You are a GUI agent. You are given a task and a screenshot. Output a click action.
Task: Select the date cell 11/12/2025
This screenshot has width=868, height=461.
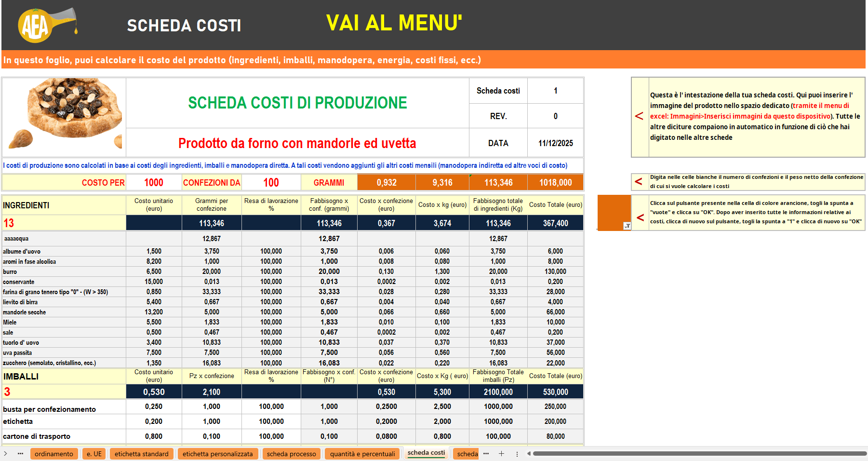tap(555, 143)
